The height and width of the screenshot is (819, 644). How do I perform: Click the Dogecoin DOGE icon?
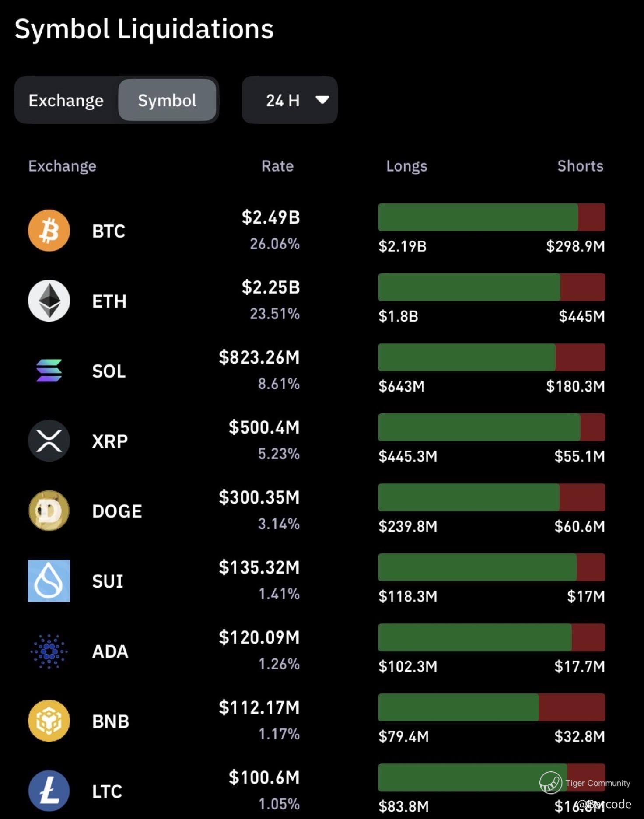click(49, 511)
